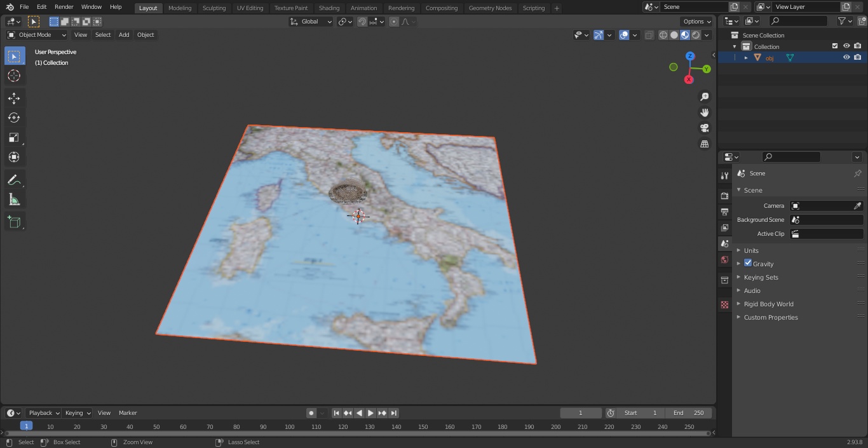868x448 pixels.
Task: Toggle proportional editing button
Action: pyautogui.click(x=394, y=22)
